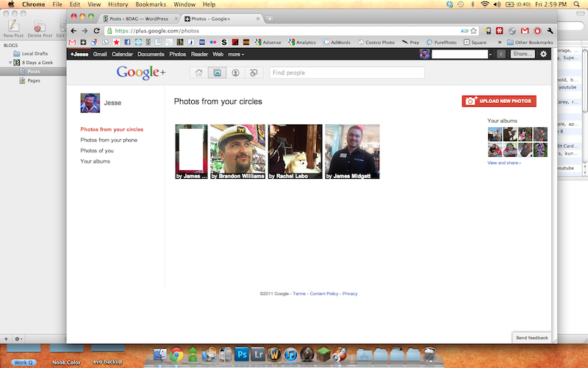Screen dimensions: 588x368
Task: Open the Google+ home stream icon
Action: 198,72
